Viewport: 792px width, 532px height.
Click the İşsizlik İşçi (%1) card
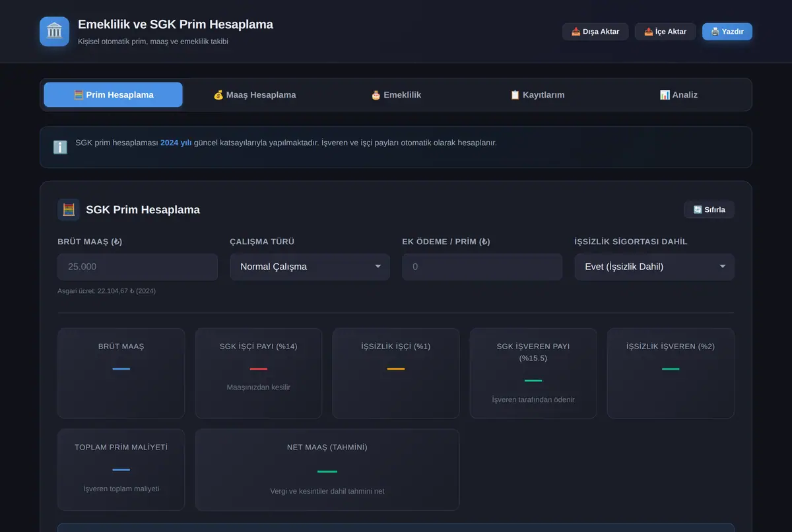pos(396,374)
